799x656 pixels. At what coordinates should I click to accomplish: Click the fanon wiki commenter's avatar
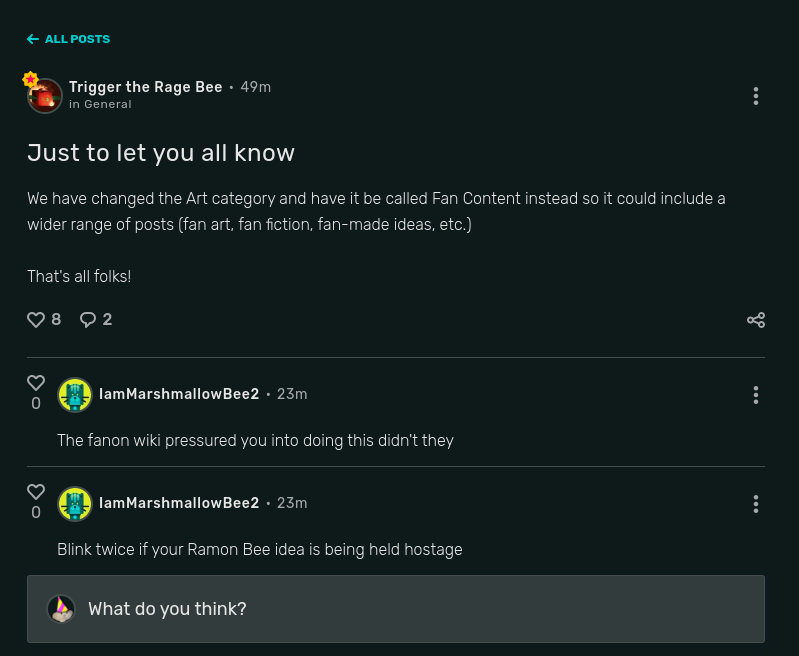coord(75,395)
